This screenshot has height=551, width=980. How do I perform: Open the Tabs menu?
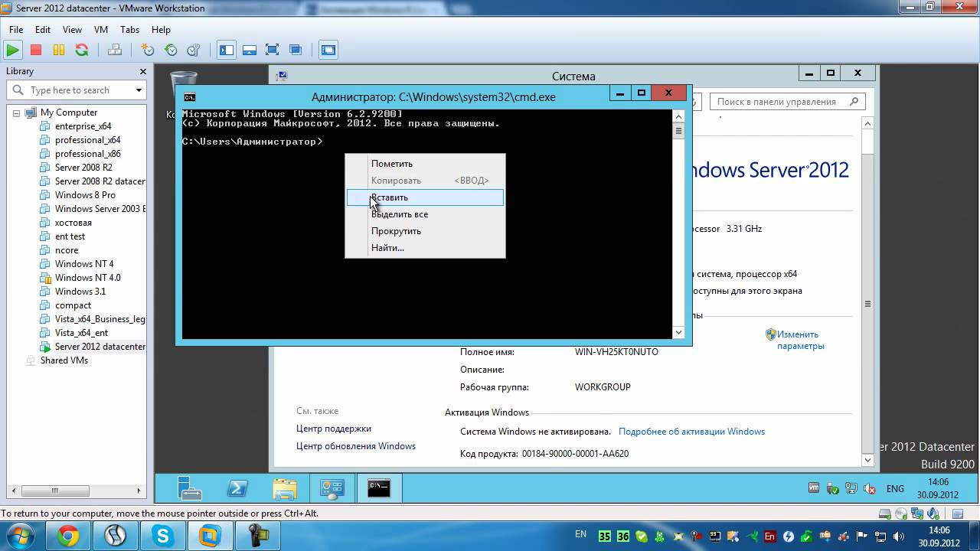click(130, 30)
